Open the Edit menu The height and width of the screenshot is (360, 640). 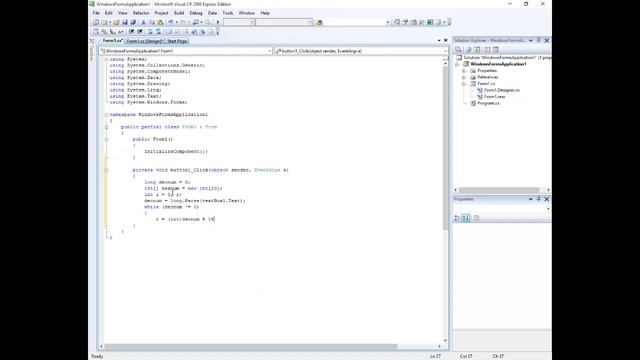coord(109,13)
